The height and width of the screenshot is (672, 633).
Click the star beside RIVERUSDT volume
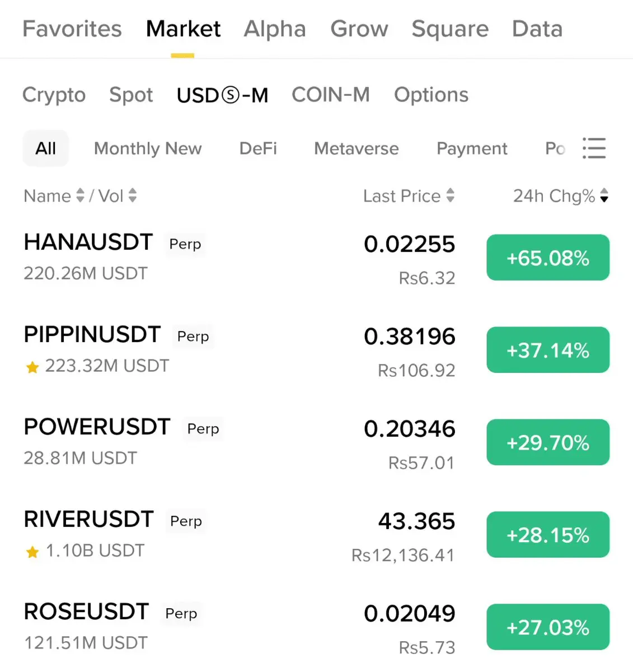(x=32, y=552)
